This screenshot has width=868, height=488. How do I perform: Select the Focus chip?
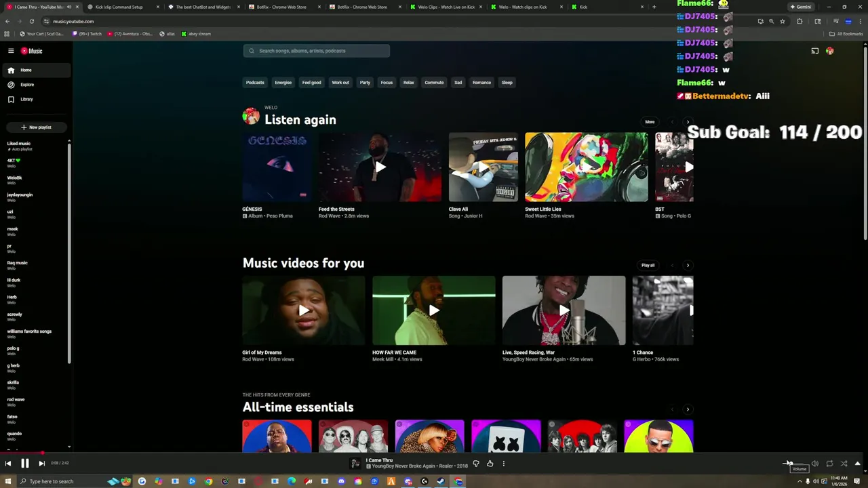tap(387, 83)
